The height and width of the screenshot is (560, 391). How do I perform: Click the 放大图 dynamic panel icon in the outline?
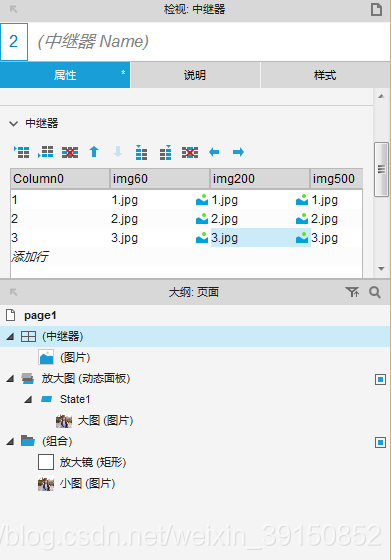(27, 378)
